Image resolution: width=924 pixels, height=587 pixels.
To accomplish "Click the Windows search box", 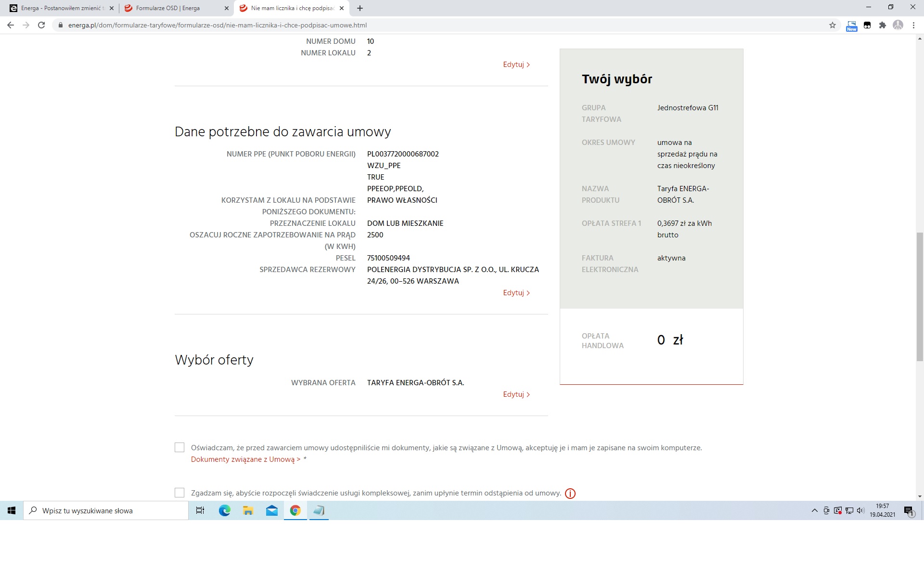I will click(x=106, y=510).
